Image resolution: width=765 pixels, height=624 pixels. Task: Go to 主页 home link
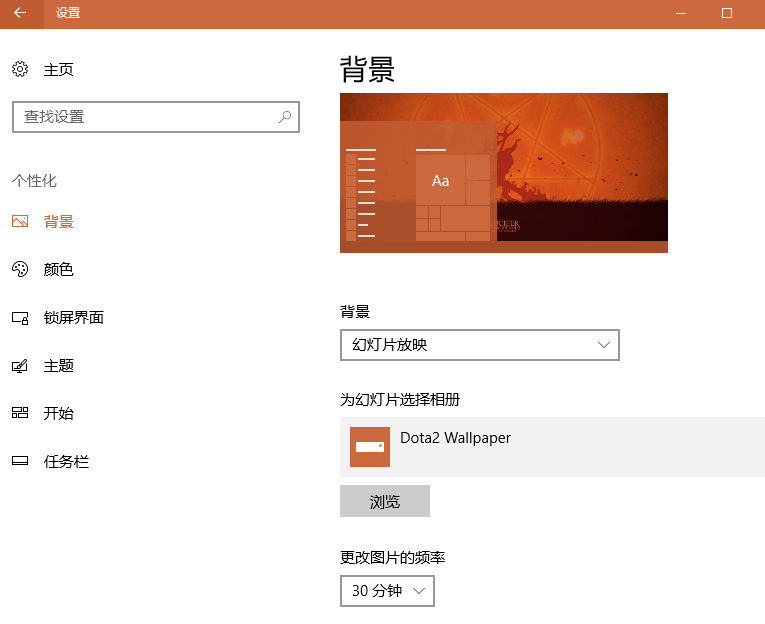[x=59, y=69]
